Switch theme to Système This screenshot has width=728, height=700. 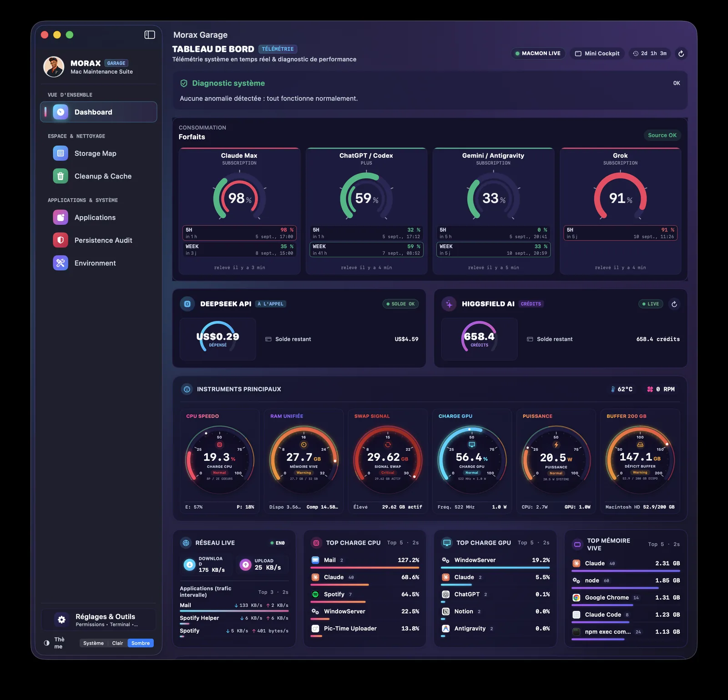(x=93, y=643)
